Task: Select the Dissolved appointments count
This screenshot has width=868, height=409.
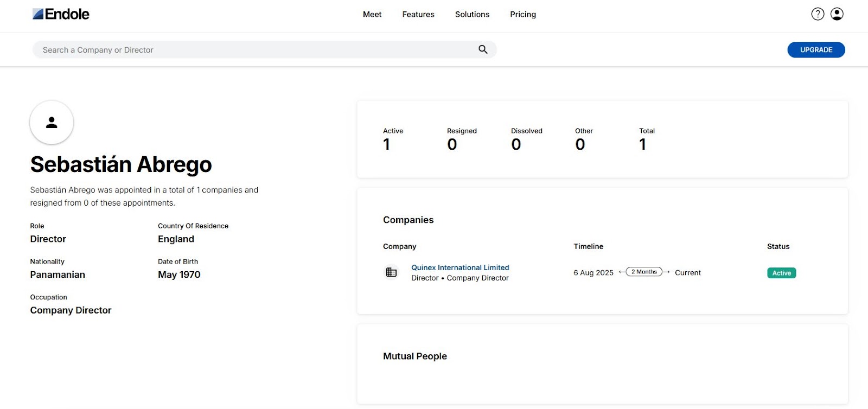Action: pos(516,144)
